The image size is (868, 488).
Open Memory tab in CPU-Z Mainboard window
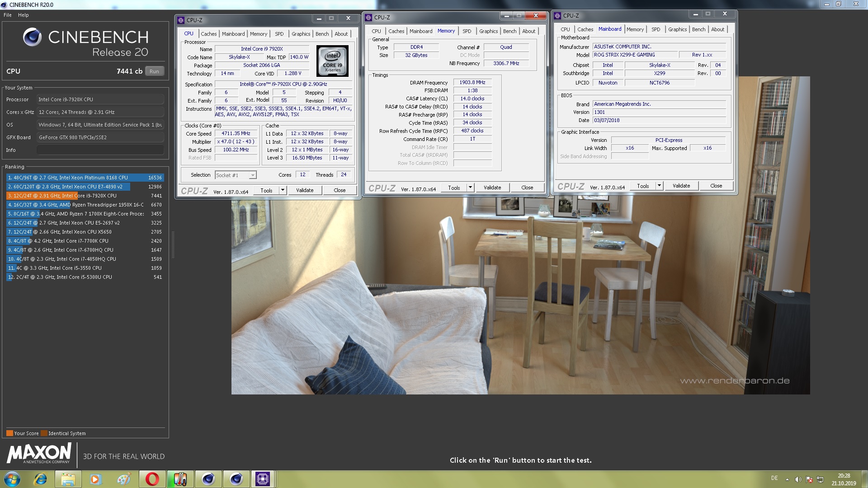point(635,29)
